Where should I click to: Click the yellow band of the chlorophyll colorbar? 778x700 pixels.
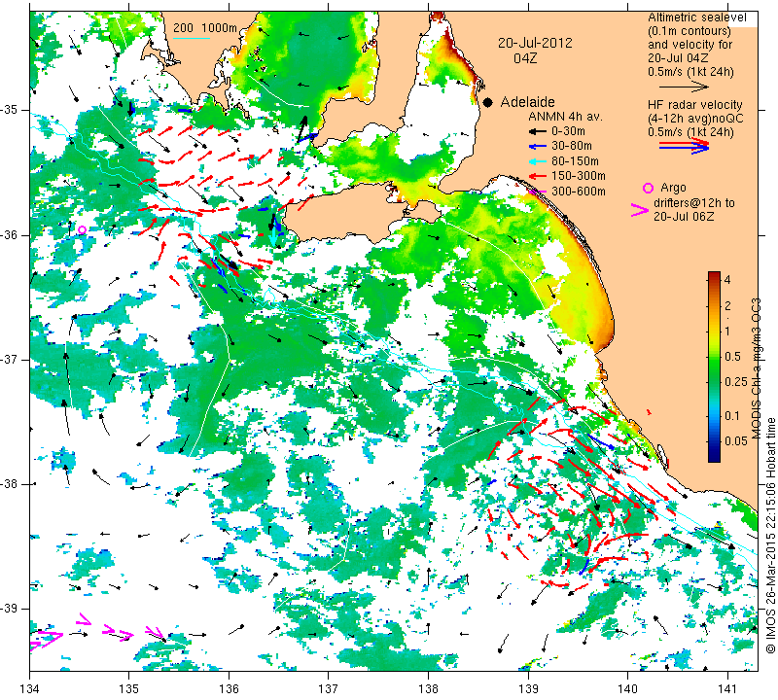click(x=714, y=332)
